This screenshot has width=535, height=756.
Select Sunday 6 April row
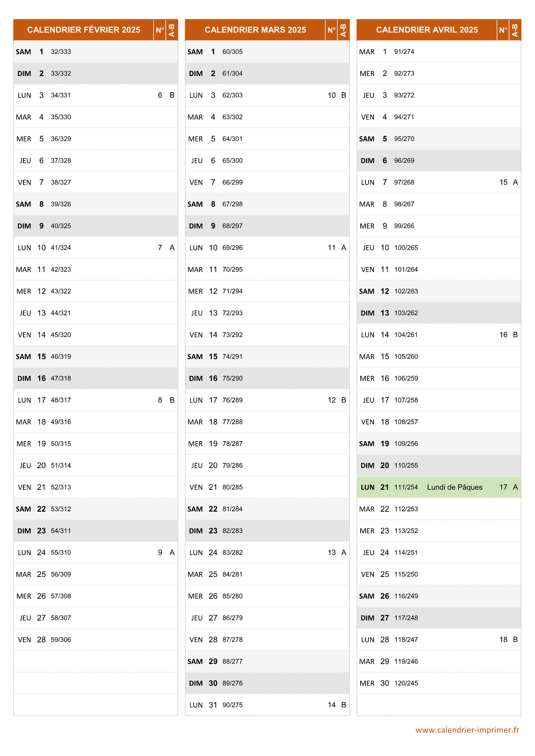[x=439, y=161]
